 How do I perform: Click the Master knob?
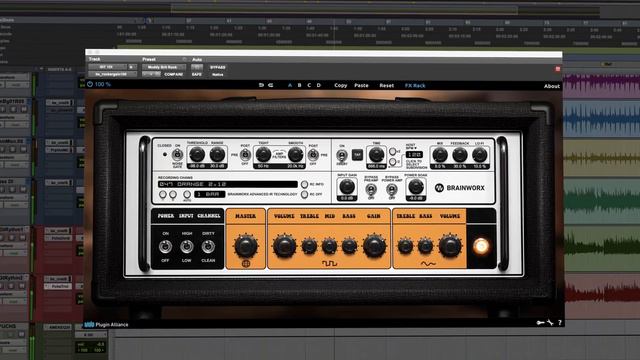click(x=246, y=246)
